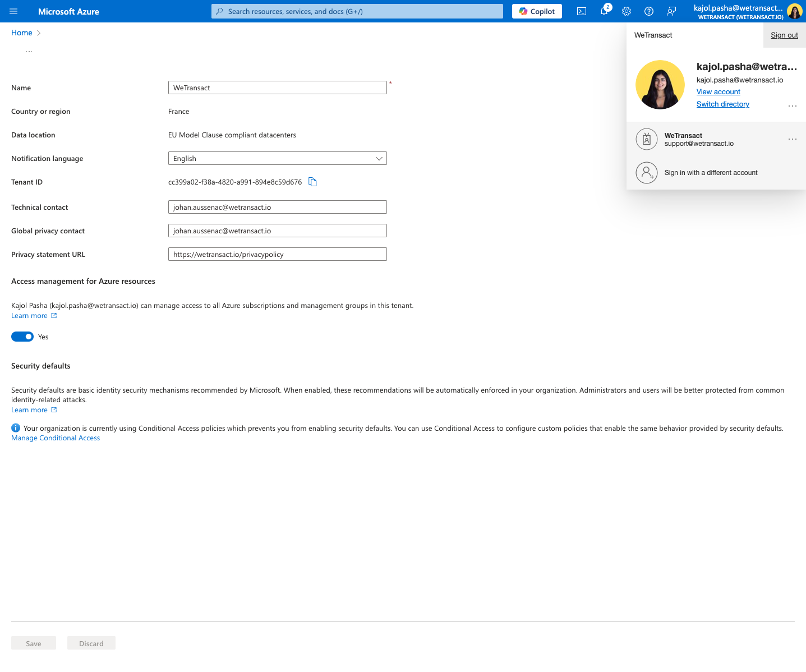Viewport: 806px width, 672px height.
Task: Copy the Tenant ID to clipboard
Action: tap(313, 182)
